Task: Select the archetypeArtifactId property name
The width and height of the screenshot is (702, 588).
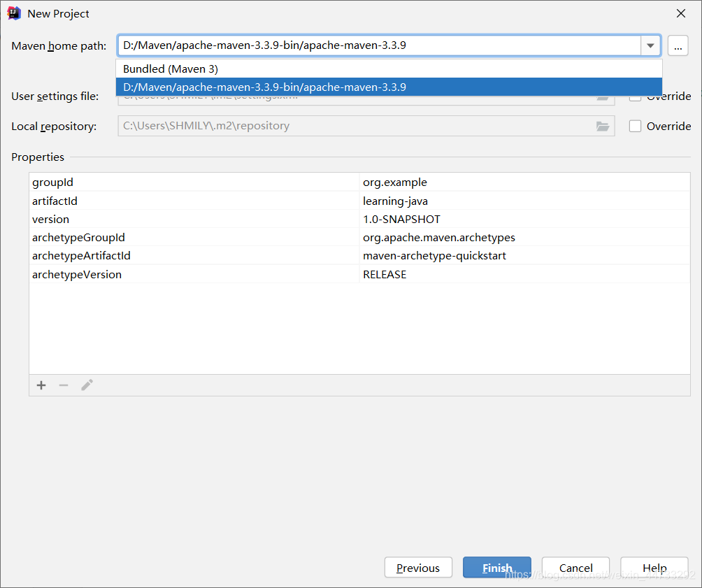Action: click(81, 256)
